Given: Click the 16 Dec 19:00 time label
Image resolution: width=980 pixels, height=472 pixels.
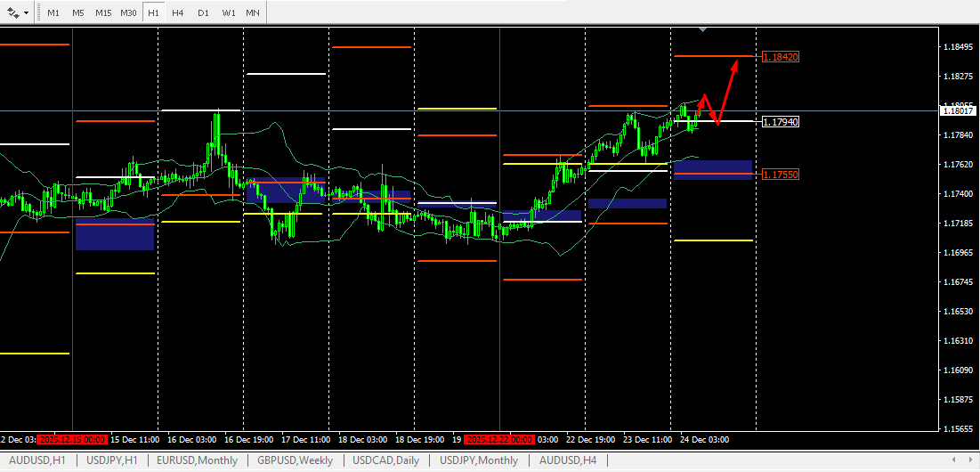Looking at the screenshot, I should [x=248, y=439].
